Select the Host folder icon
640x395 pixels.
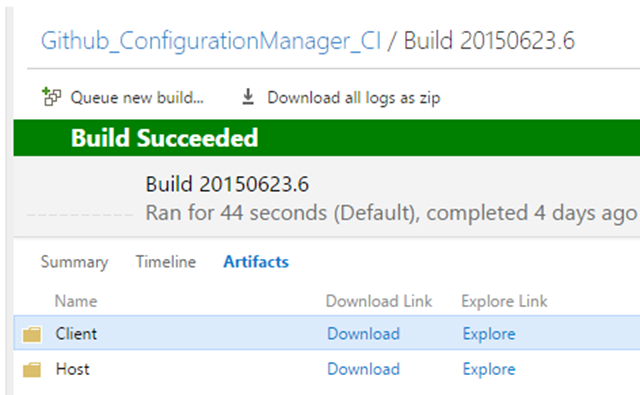coord(32,370)
